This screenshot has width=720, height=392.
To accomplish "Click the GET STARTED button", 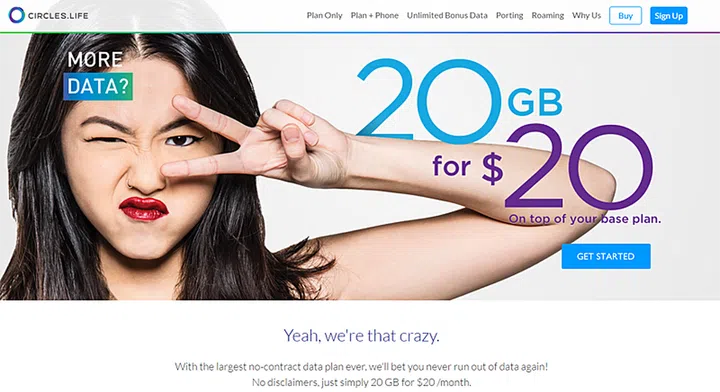I will coord(606,256).
